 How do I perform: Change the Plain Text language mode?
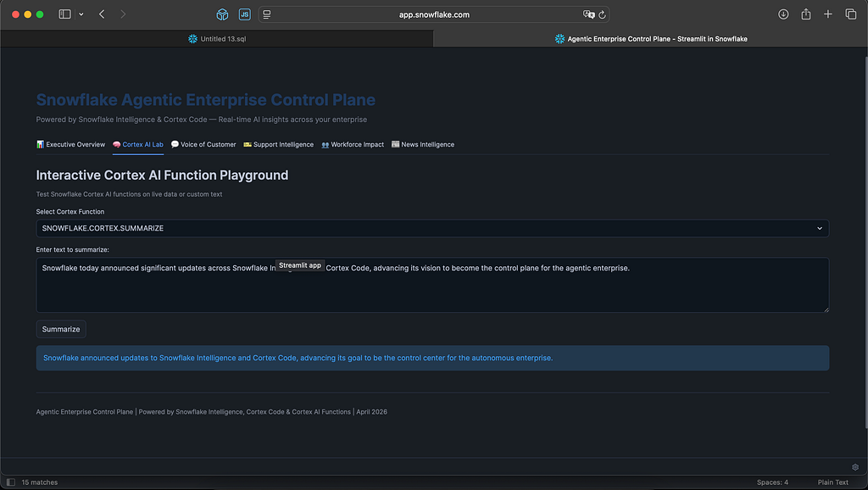[x=832, y=482]
